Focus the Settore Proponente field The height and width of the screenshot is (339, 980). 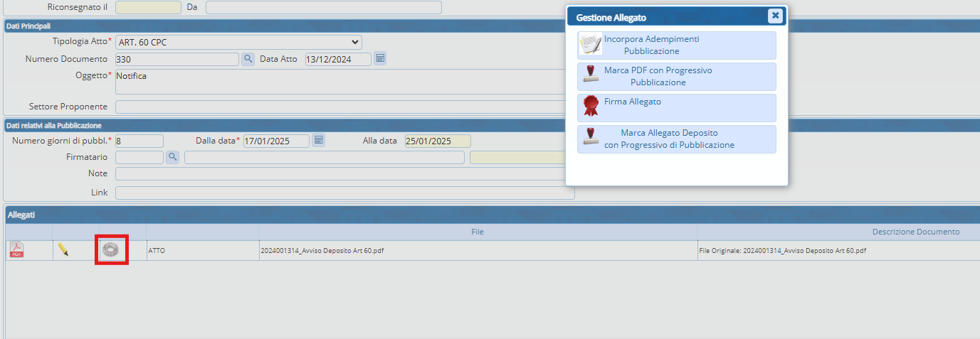point(344,107)
